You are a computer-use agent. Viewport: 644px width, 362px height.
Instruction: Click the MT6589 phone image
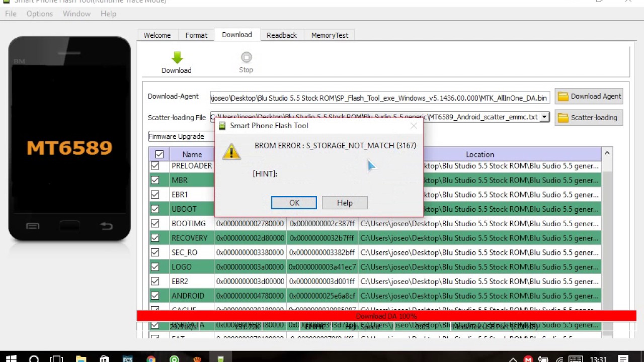[69, 138]
